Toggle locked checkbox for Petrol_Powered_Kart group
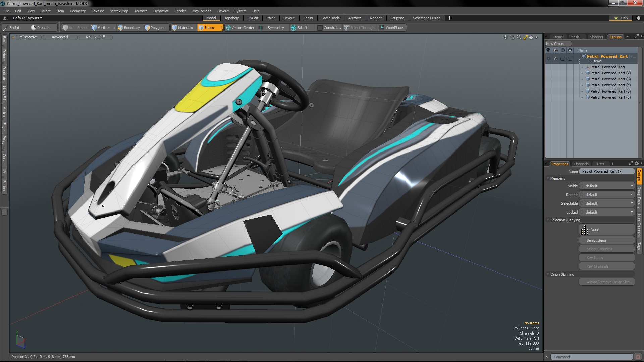644x362 pixels. [x=570, y=59]
